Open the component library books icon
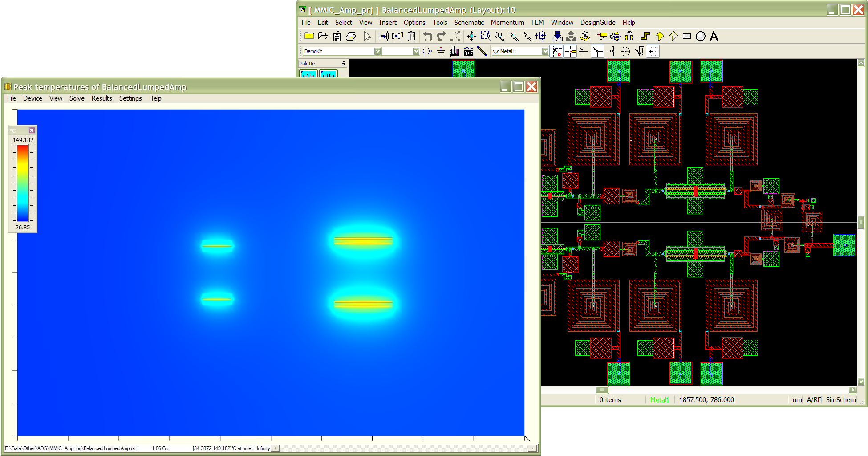Screen dimensions: 868x456 point(454,51)
